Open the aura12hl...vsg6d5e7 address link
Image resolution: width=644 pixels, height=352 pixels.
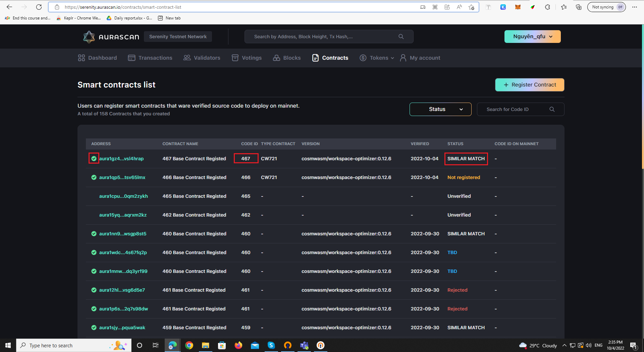(x=122, y=290)
